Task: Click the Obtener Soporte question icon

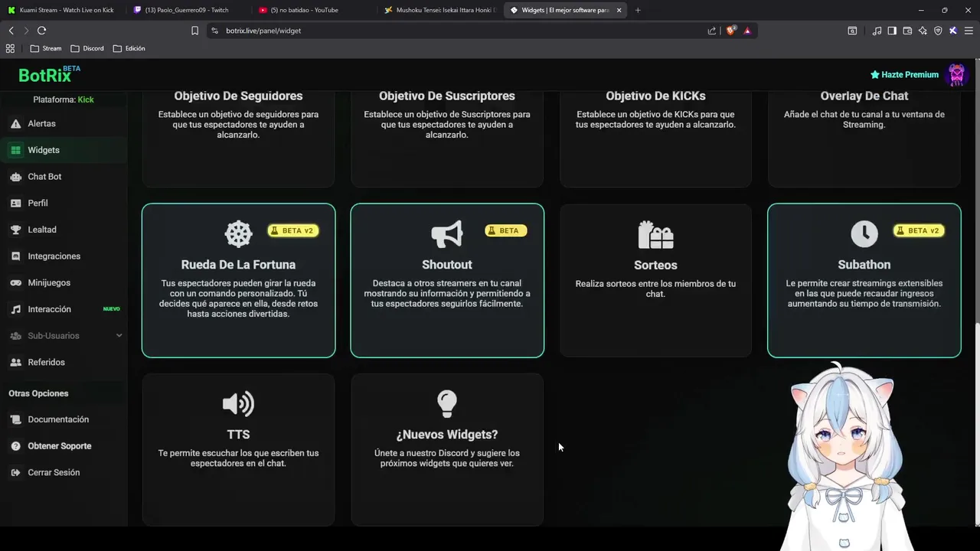Action: pos(15,446)
